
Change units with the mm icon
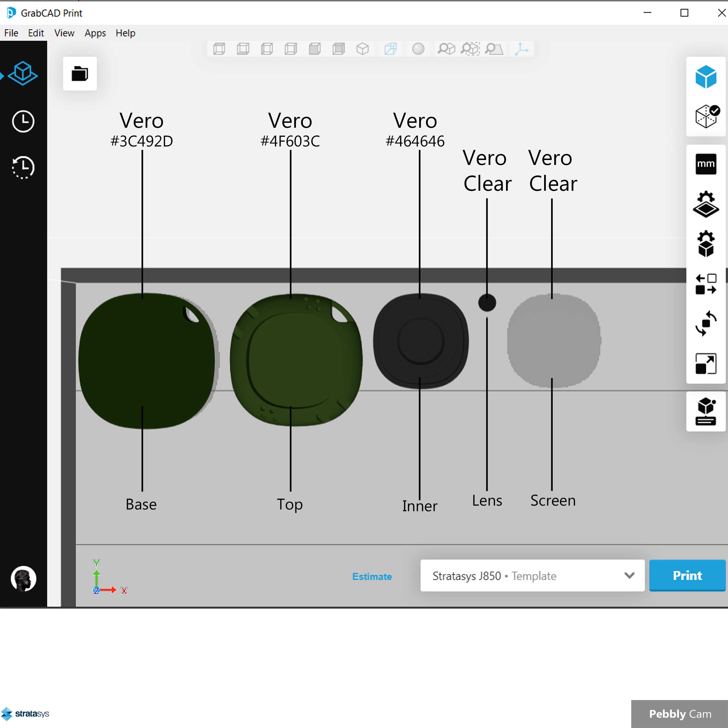(706, 164)
